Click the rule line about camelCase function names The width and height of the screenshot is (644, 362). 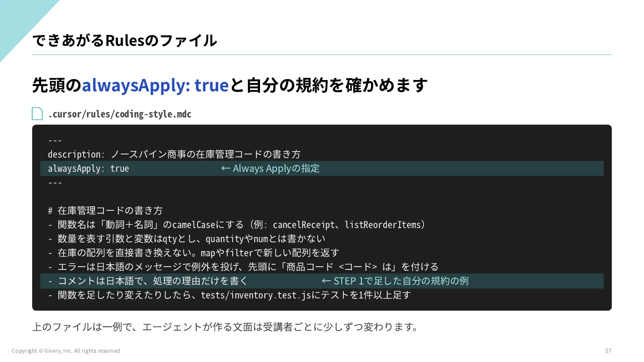tap(237, 225)
